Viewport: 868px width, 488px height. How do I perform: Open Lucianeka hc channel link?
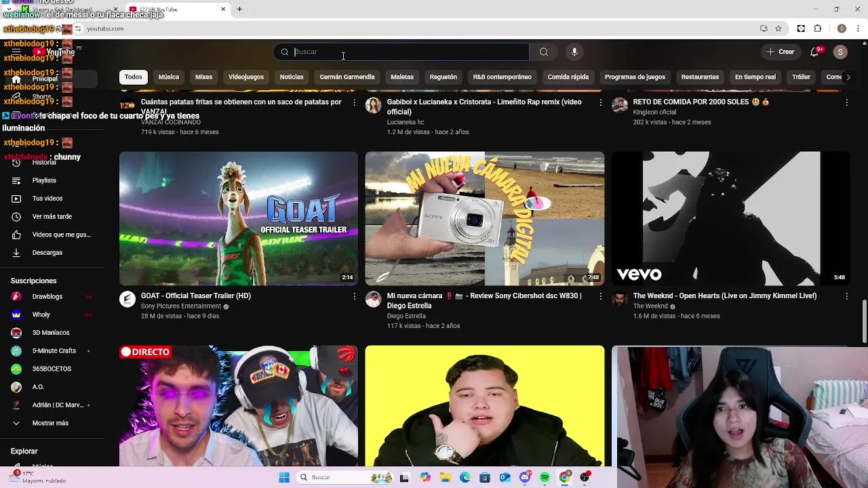tap(406, 122)
